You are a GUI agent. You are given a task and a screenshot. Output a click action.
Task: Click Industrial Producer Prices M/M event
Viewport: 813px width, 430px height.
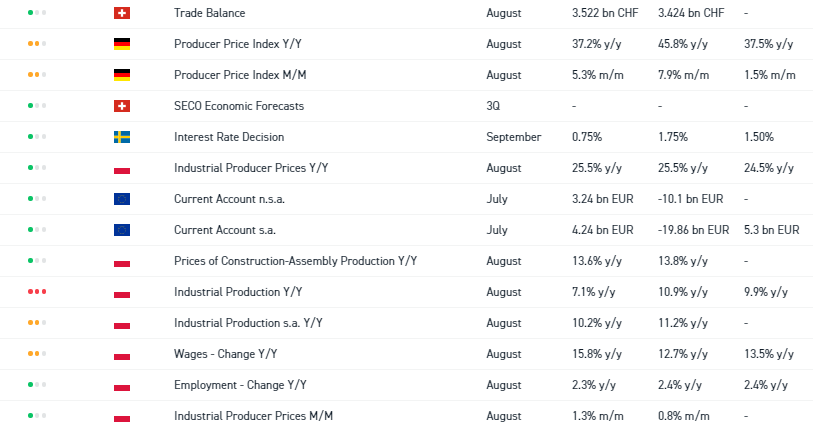click(253, 416)
